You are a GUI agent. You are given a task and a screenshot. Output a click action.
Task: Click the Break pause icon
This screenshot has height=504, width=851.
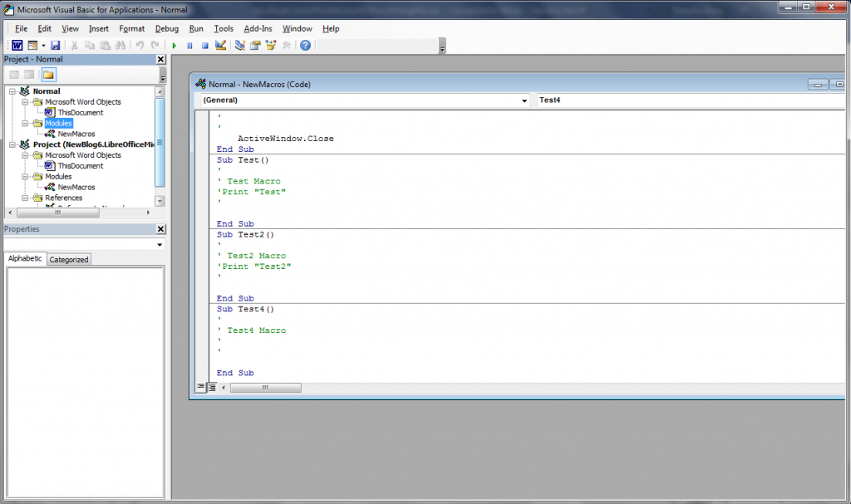tap(189, 45)
